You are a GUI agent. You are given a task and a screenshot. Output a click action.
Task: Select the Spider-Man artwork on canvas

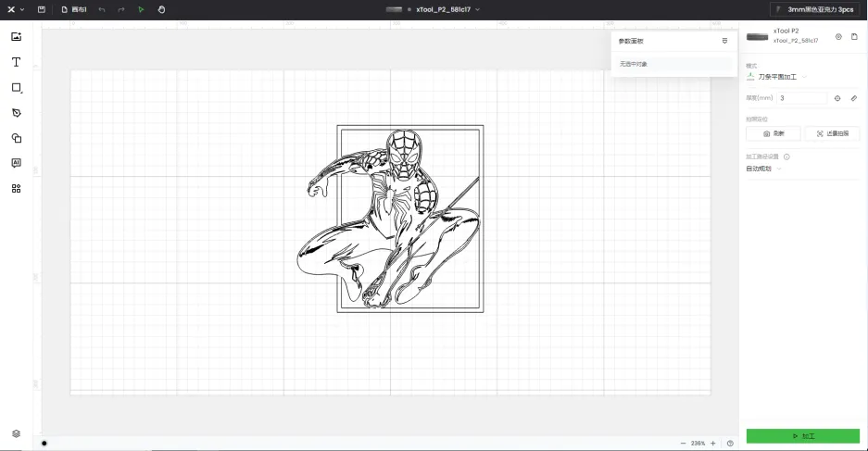click(x=390, y=219)
